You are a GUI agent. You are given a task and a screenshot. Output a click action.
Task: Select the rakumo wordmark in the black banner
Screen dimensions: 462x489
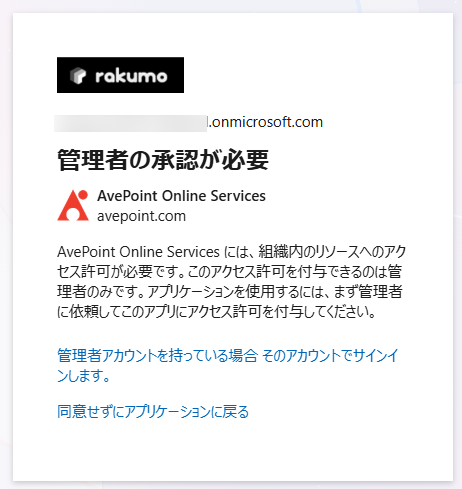(x=131, y=76)
